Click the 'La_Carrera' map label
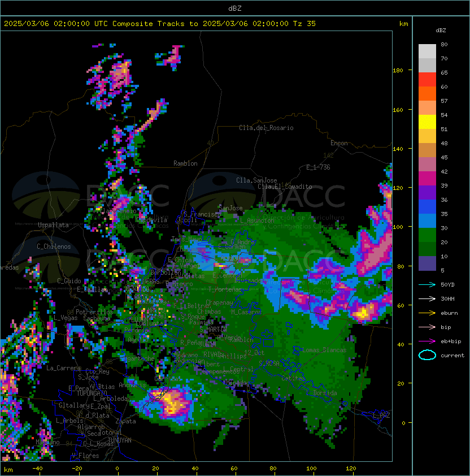This screenshot has height=476, width=470. point(64,368)
